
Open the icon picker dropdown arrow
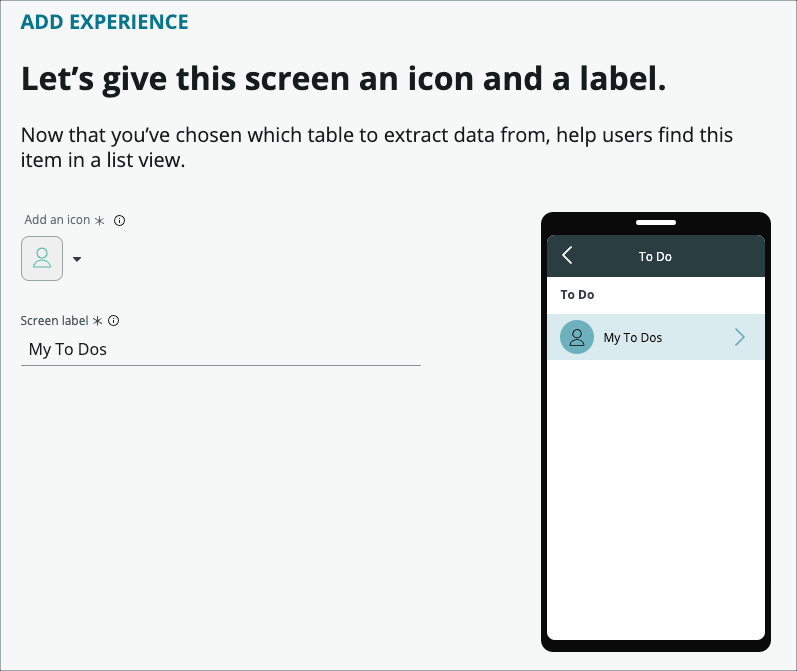click(77, 260)
